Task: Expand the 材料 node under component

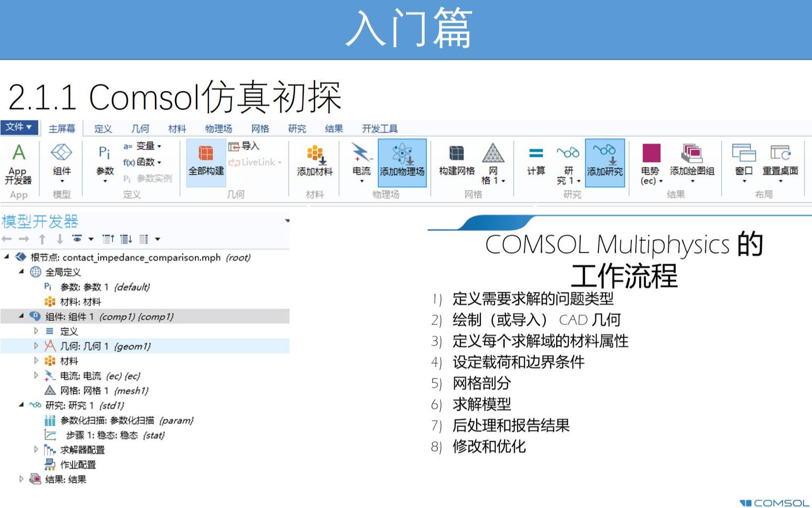Action: (x=36, y=360)
